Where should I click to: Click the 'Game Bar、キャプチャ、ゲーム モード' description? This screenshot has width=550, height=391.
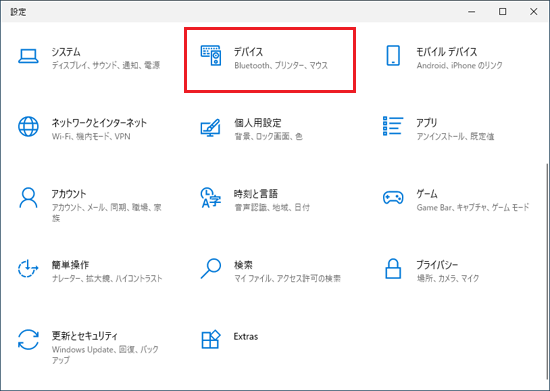(x=473, y=207)
